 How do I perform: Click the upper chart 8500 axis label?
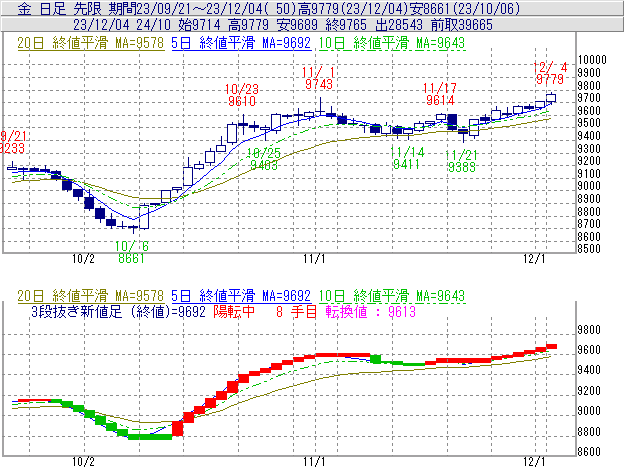pos(589,249)
